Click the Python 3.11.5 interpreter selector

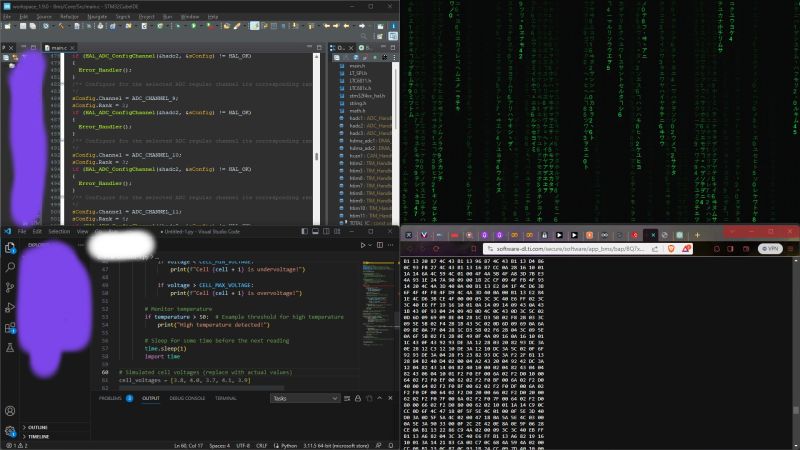coord(336,446)
